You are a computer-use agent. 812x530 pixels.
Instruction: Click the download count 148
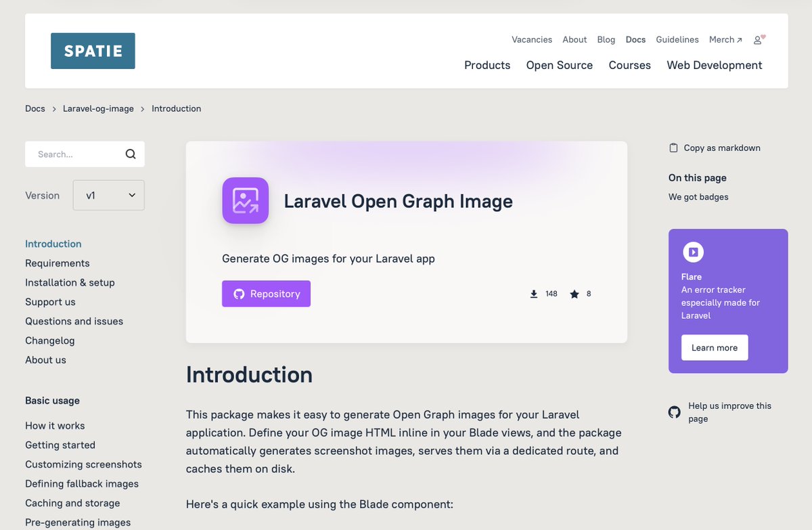[551, 294]
